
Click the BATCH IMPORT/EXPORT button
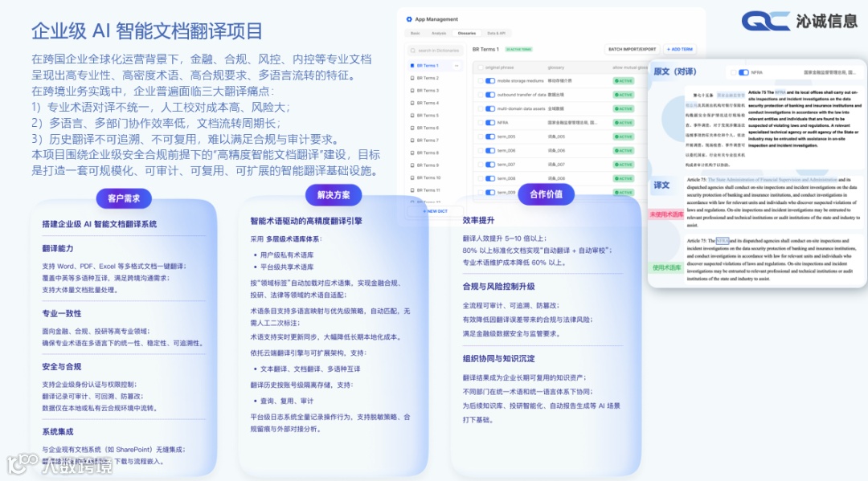(x=633, y=49)
